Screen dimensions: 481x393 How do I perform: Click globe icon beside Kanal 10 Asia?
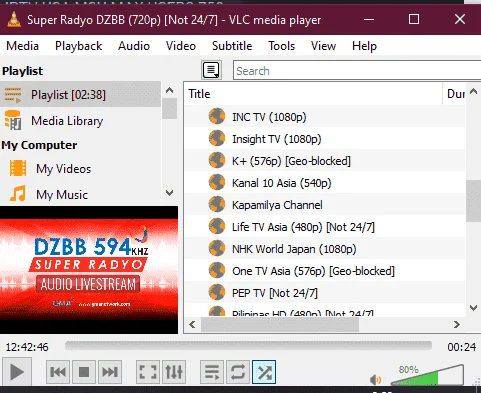[x=217, y=182]
